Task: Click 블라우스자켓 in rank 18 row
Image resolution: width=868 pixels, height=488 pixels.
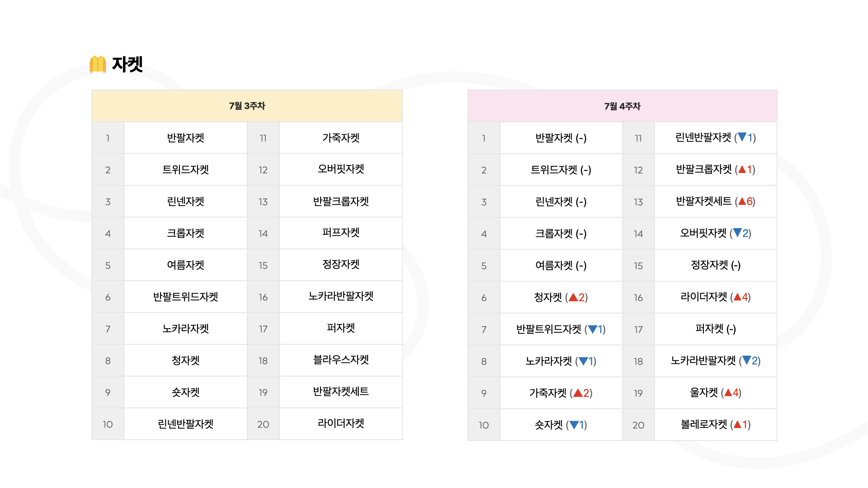Action: (x=341, y=360)
